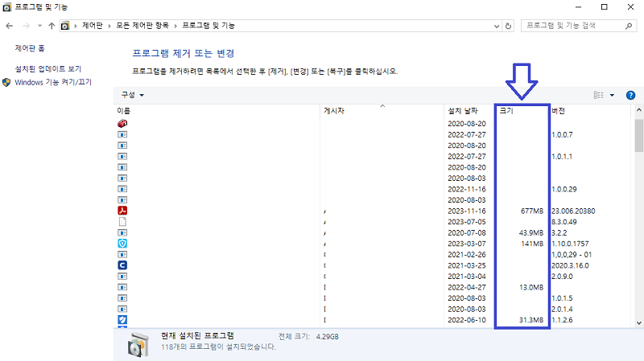The height and width of the screenshot is (361, 644).
Task: Sort by the 크기 column header
Action: click(506, 111)
